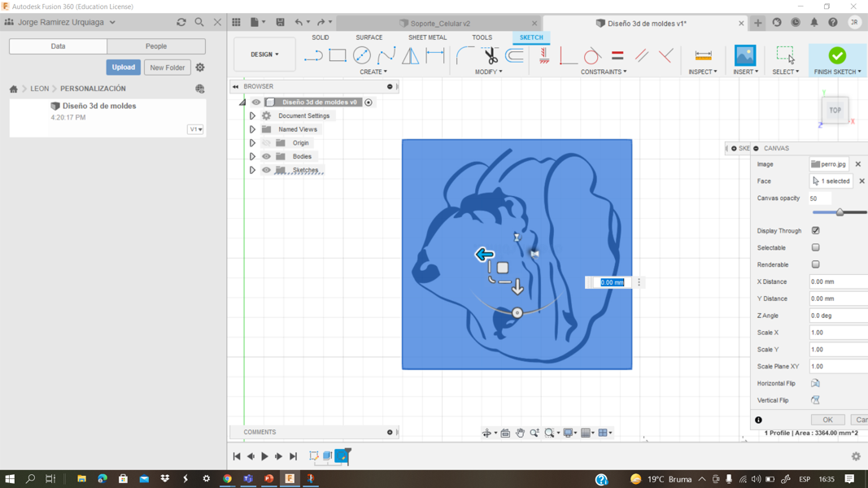Expand the Sketches node

tap(252, 170)
